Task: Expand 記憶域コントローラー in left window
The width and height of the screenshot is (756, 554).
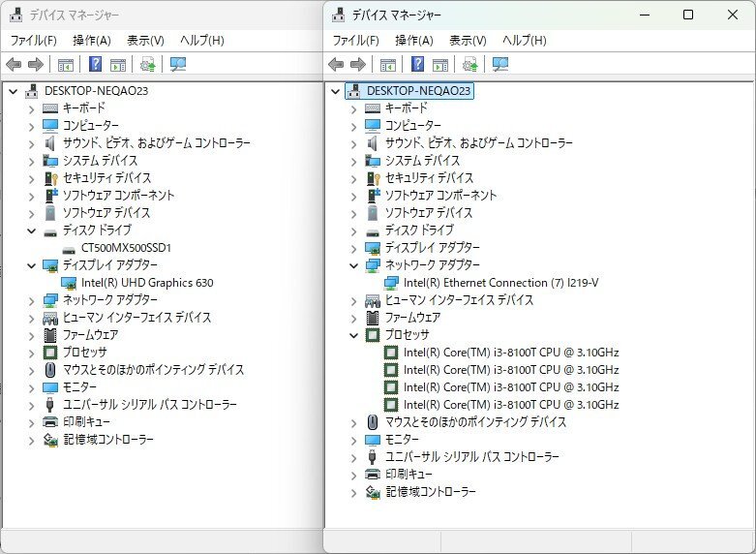Action: (31, 440)
